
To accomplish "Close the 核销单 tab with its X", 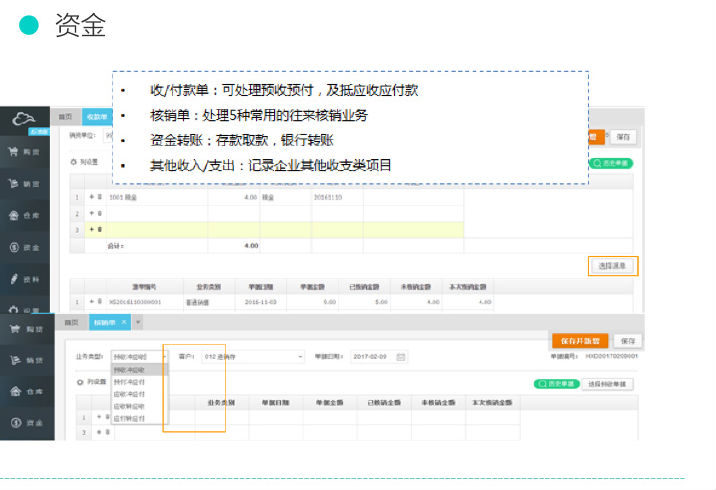I will pos(124,322).
